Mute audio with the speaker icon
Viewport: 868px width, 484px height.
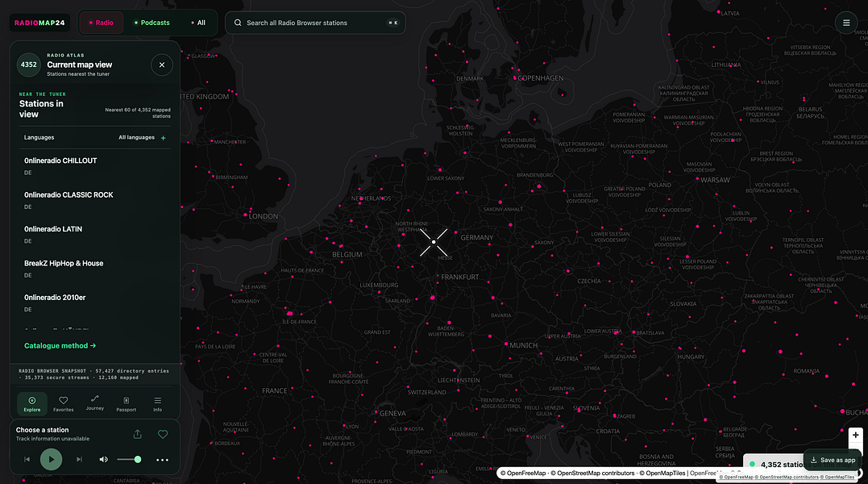coord(103,459)
